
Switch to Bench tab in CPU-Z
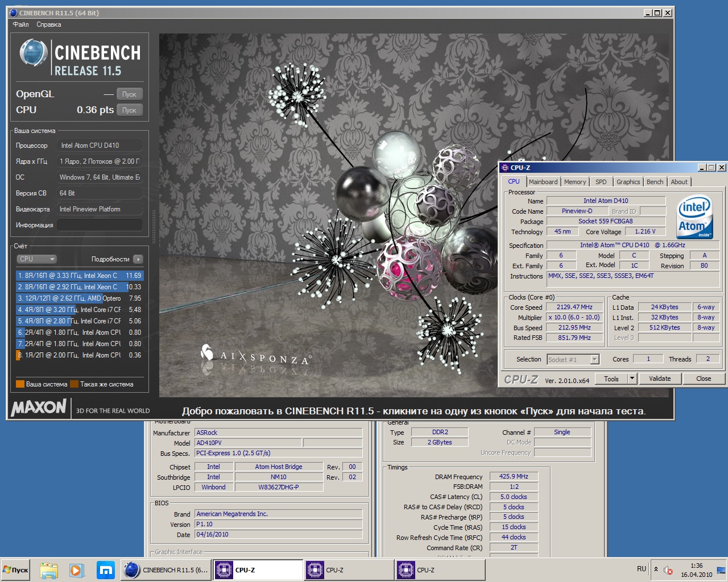[655, 182]
